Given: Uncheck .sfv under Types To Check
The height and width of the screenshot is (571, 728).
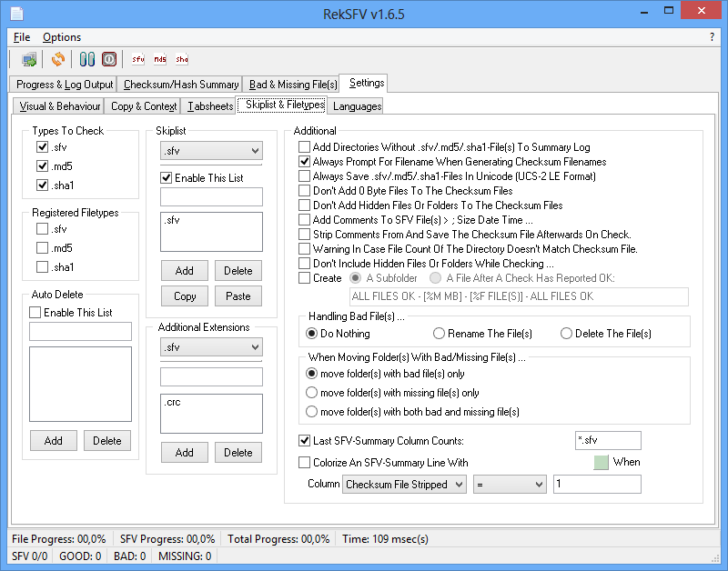Looking at the screenshot, I should (42, 147).
